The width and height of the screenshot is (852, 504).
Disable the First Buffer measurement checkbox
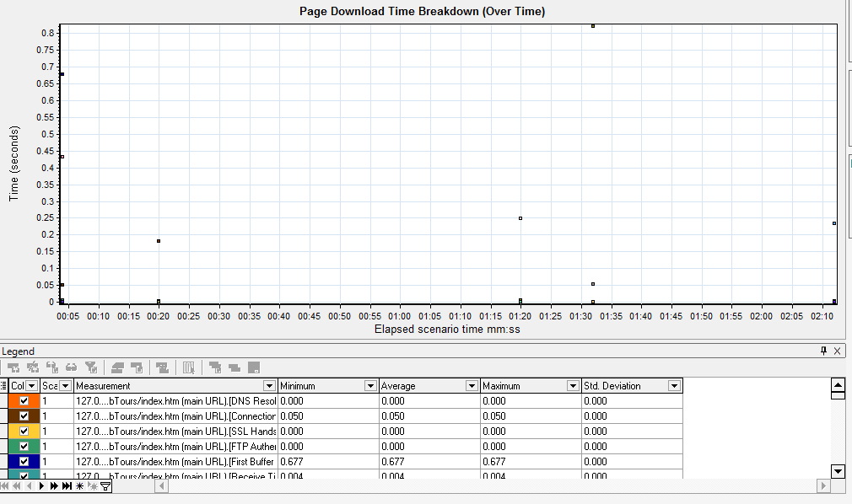24,462
